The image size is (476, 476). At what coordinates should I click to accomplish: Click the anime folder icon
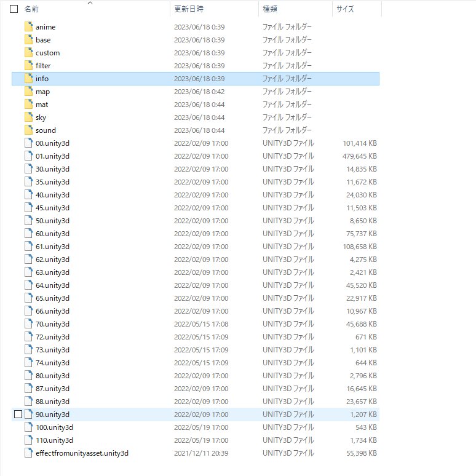[28, 27]
